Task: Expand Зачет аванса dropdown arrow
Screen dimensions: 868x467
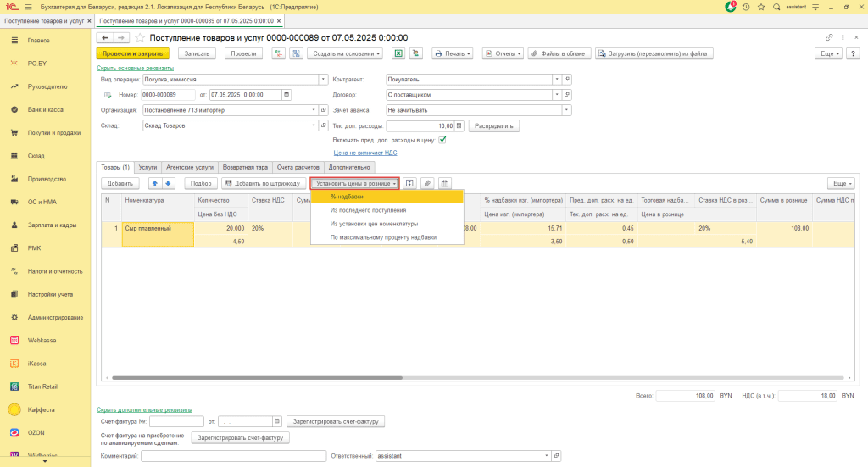Action: click(566, 110)
